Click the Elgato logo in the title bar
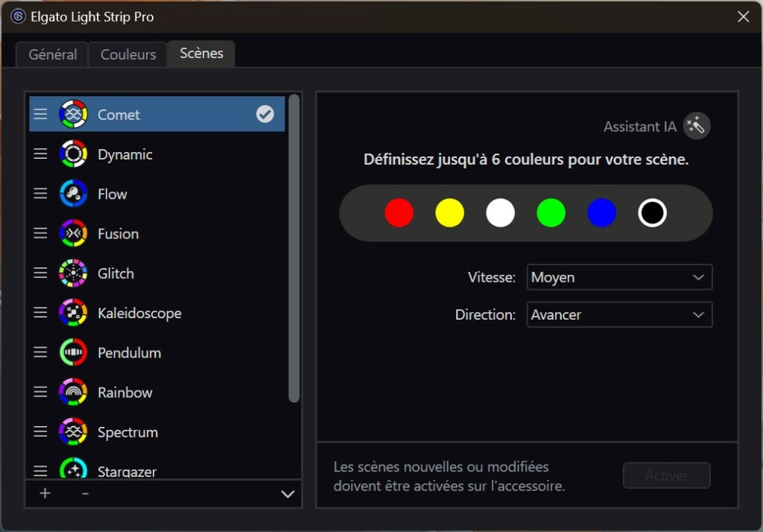 click(x=17, y=16)
